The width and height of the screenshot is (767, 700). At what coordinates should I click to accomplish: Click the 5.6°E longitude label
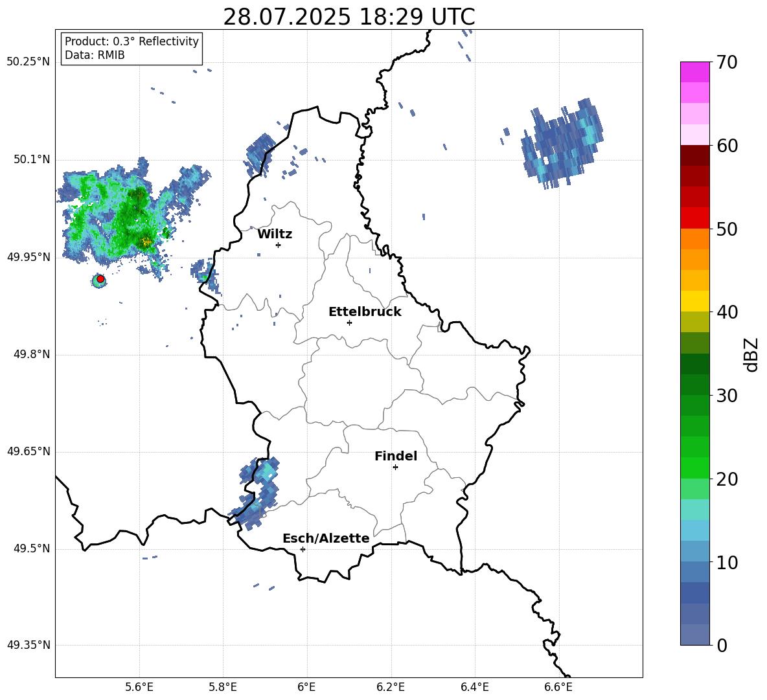point(139,688)
